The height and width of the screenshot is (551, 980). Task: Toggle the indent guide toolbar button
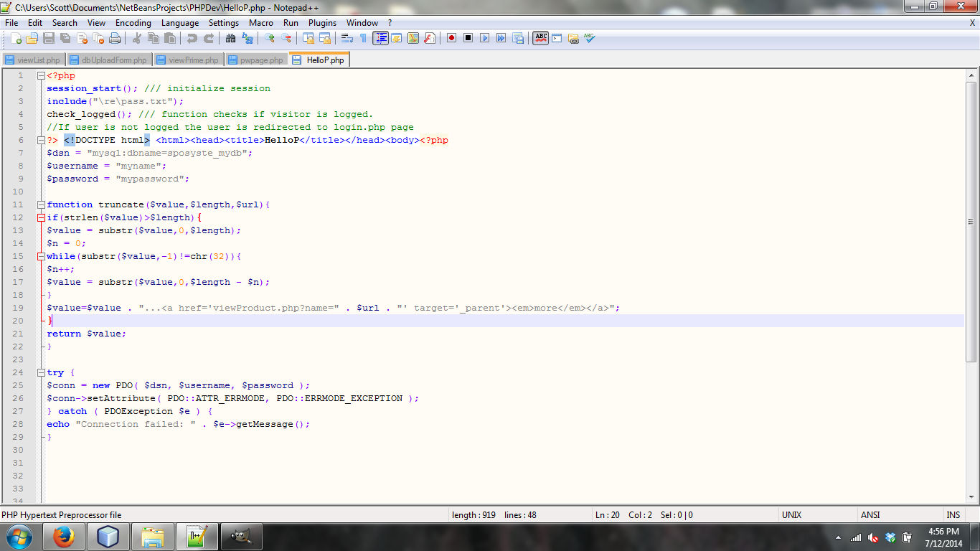tap(380, 38)
